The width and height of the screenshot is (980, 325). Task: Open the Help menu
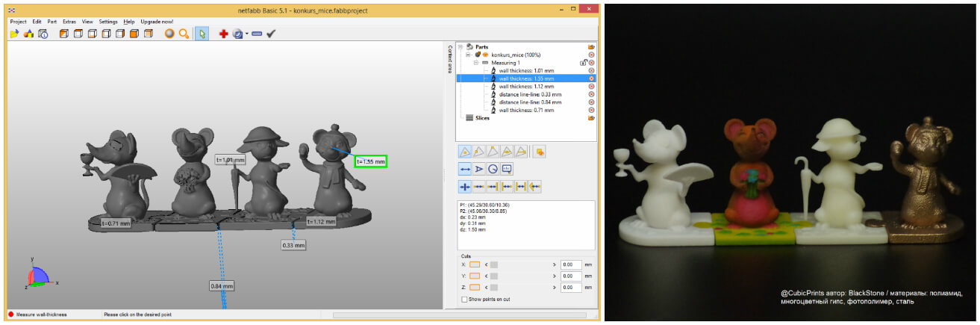click(x=129, y=22)
